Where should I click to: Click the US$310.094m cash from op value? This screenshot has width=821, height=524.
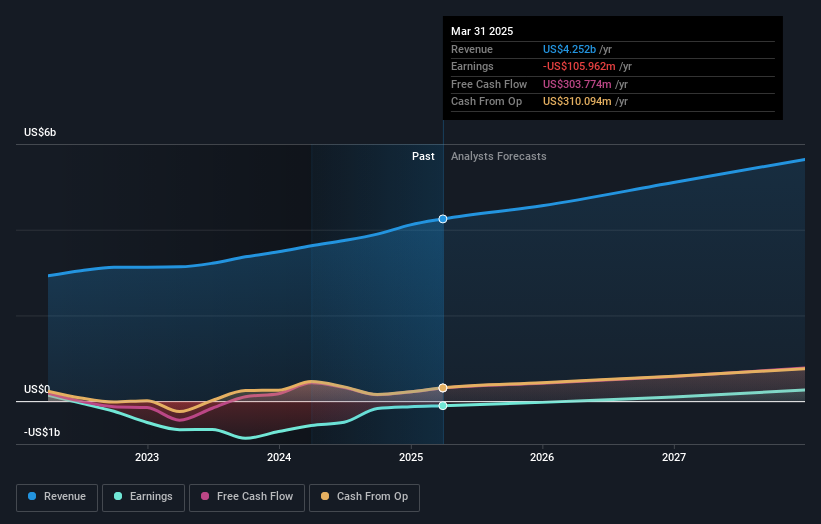(577, 102)
